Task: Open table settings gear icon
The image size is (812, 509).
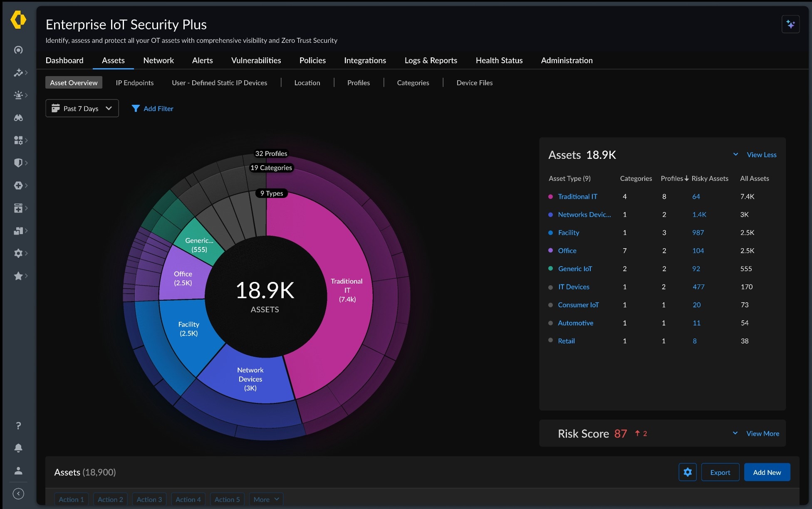Action: pyautogui.click(x=688, y=472)
